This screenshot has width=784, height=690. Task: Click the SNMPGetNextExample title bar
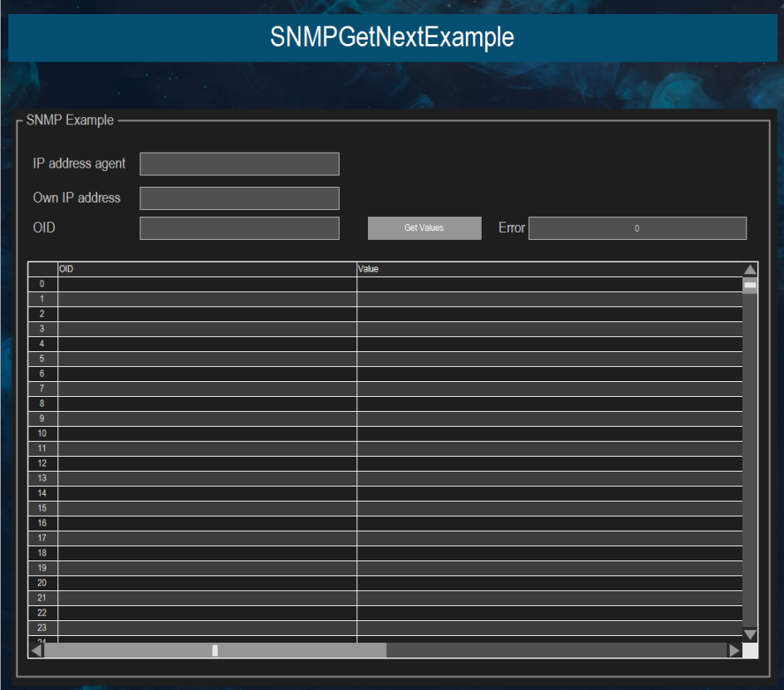tap(392, 37)
